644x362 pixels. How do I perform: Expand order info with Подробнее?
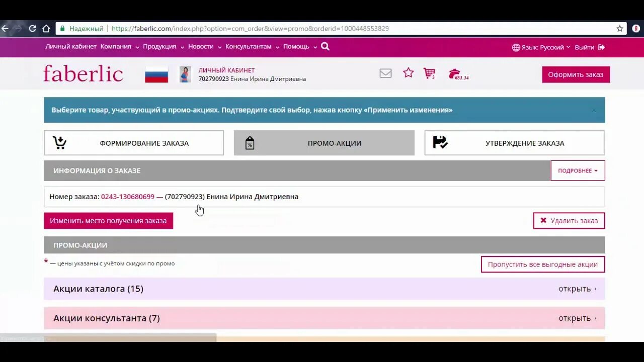tap(578, 170)
